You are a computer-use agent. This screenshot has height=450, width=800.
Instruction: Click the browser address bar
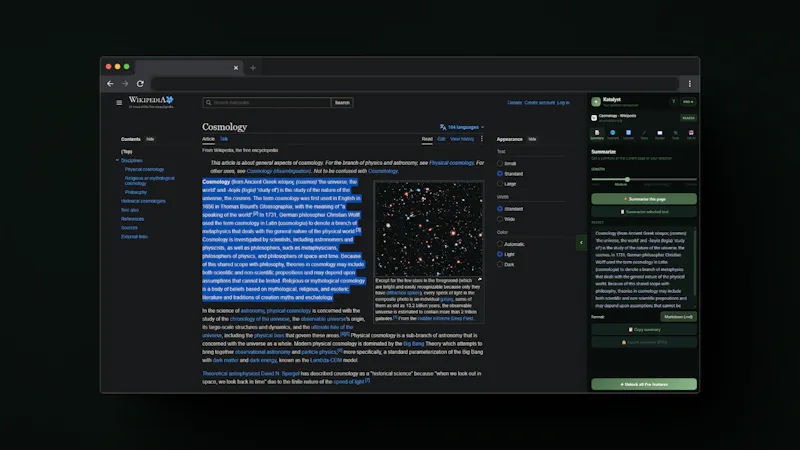(x=415, y=84)
